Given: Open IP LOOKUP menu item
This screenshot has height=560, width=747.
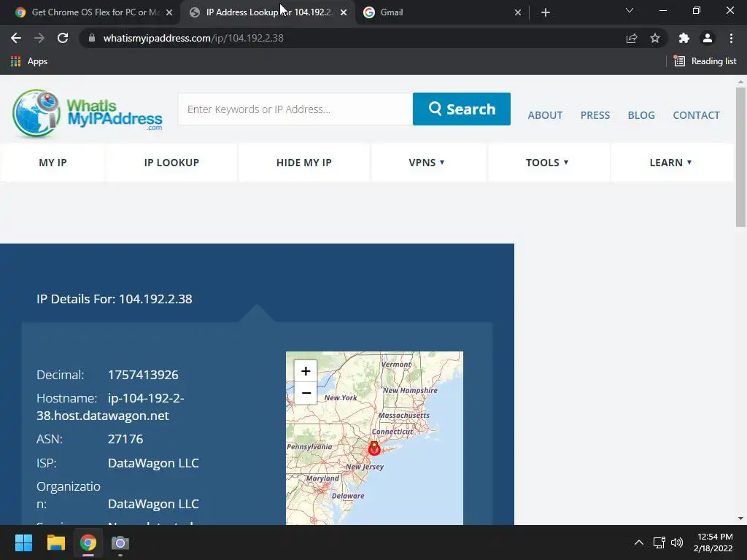Looking at the screenshot, I should pyautogui.click(x=171, y=163).
